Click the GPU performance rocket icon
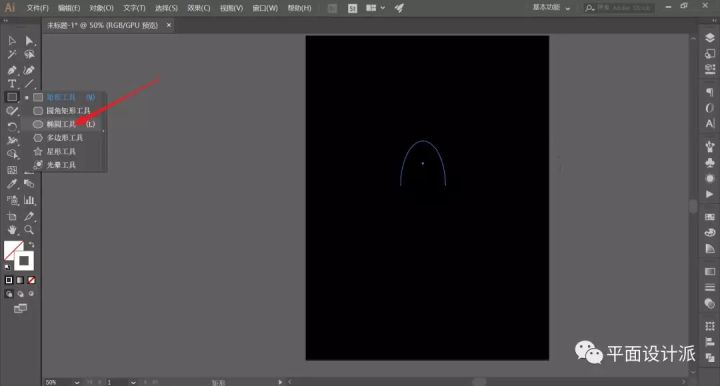Viewport: 720px width, 386px height. pos(399,8)
